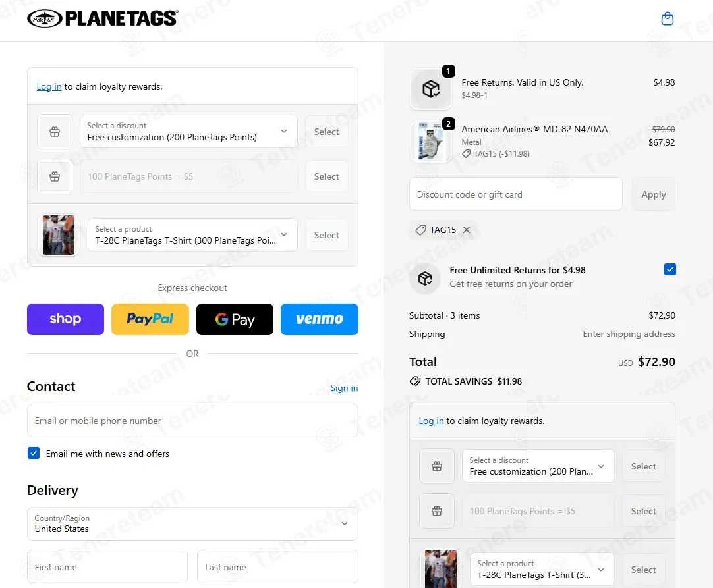Click Log in link in left loyalty box
The image size is (713, 588).
pos(49,86)
